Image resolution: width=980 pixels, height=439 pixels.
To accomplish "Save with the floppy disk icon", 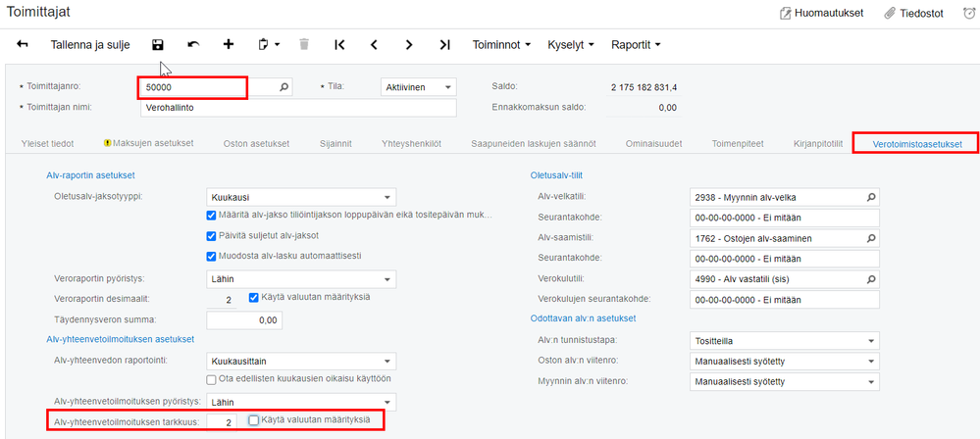I will click(158, 44).
